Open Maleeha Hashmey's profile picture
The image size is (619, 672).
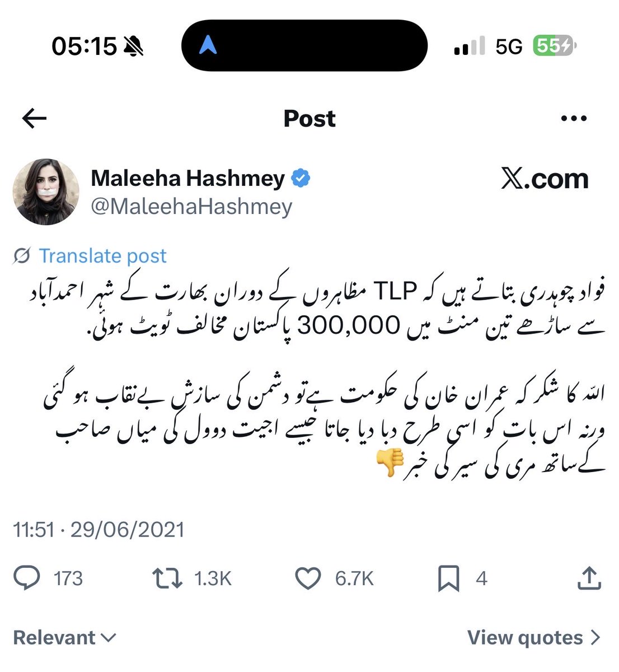(46, 192)
